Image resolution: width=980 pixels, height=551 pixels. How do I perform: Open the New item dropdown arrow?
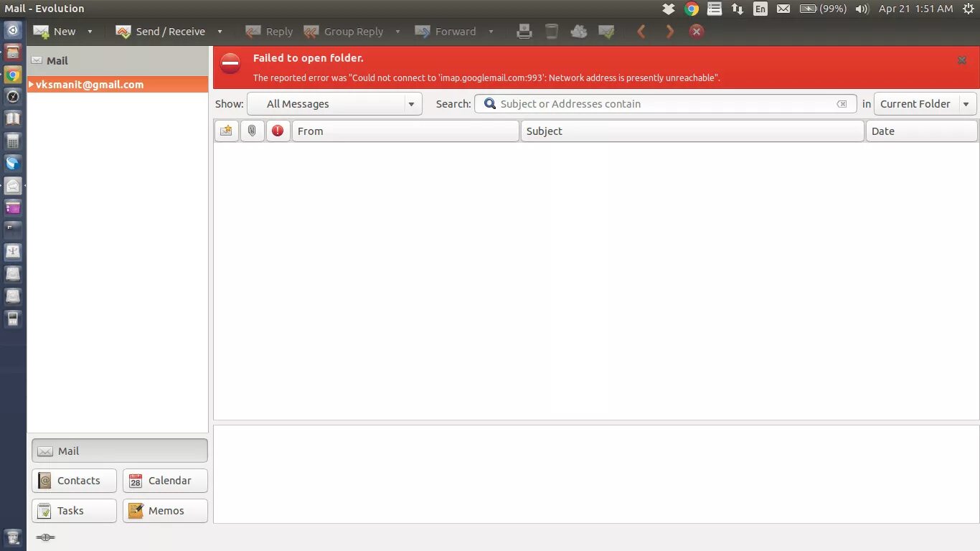pyautogui.click(x=90, y=32)
